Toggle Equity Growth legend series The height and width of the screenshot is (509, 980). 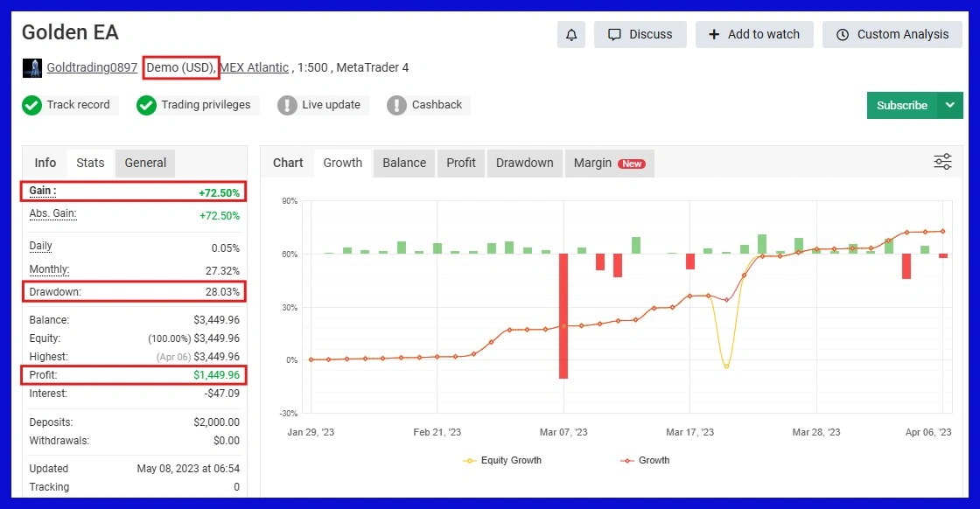503,460
